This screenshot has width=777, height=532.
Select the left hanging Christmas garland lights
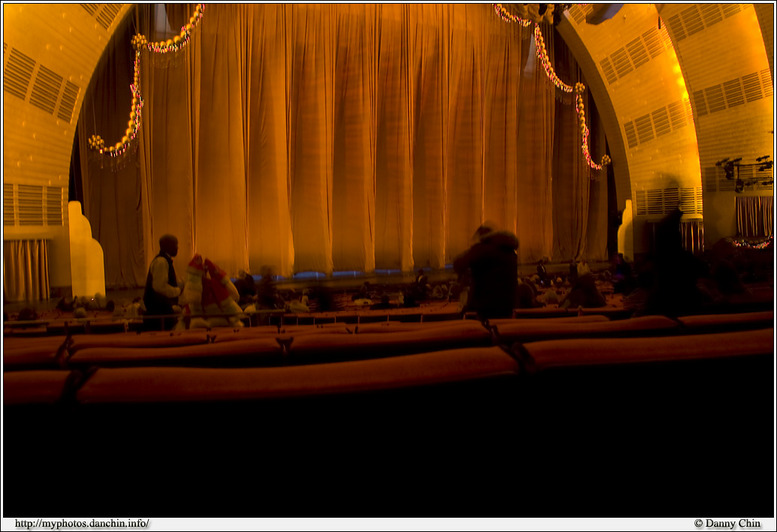(137, 90)
